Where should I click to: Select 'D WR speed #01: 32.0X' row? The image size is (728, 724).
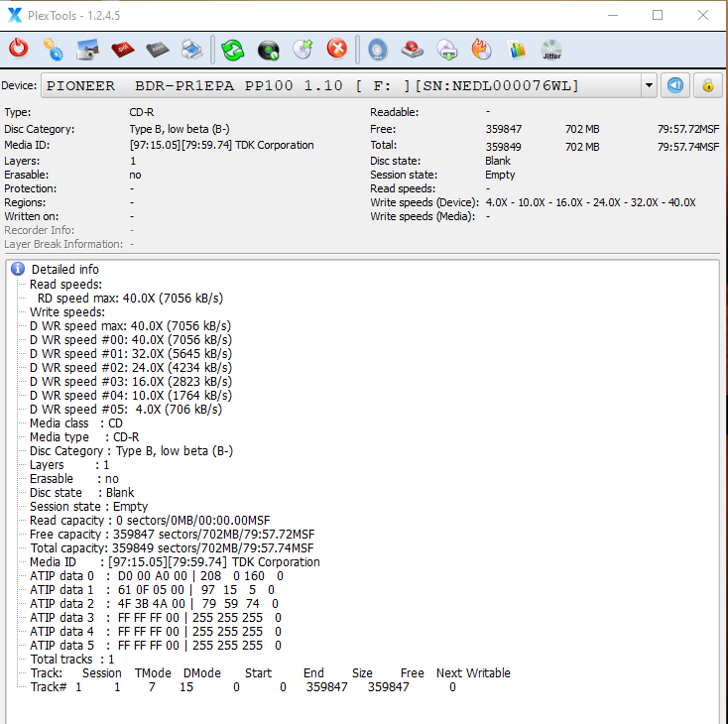pyautogui.click(x=131, y=354)
